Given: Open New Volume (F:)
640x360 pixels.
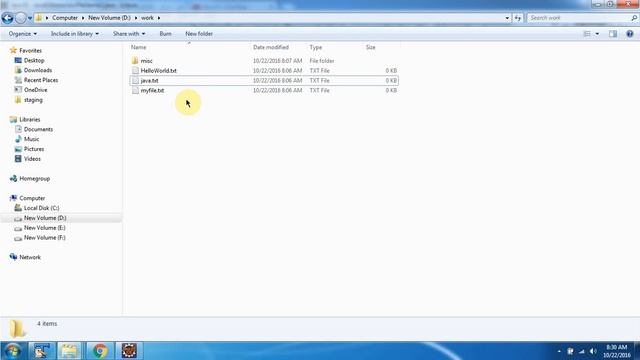Looking at the screenshot, I should tap(44, 238).
